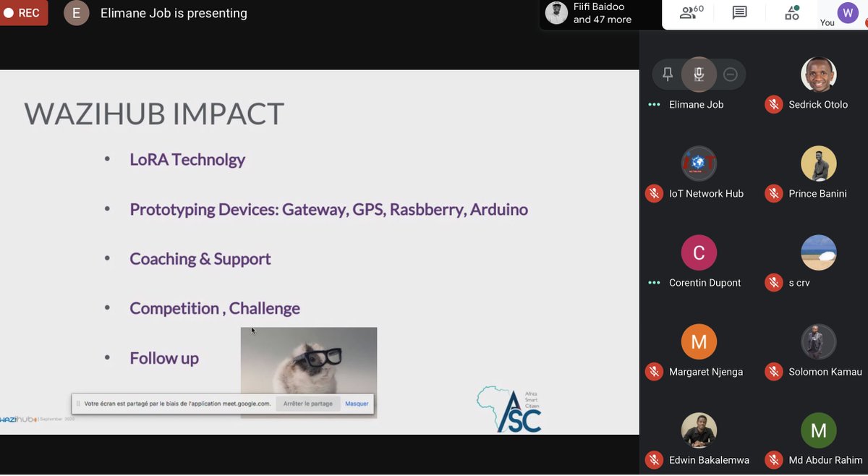Click speaking dots beside Elimane Job's name
The width and height of the screenshot is (868, 476).
click(654, 105)
